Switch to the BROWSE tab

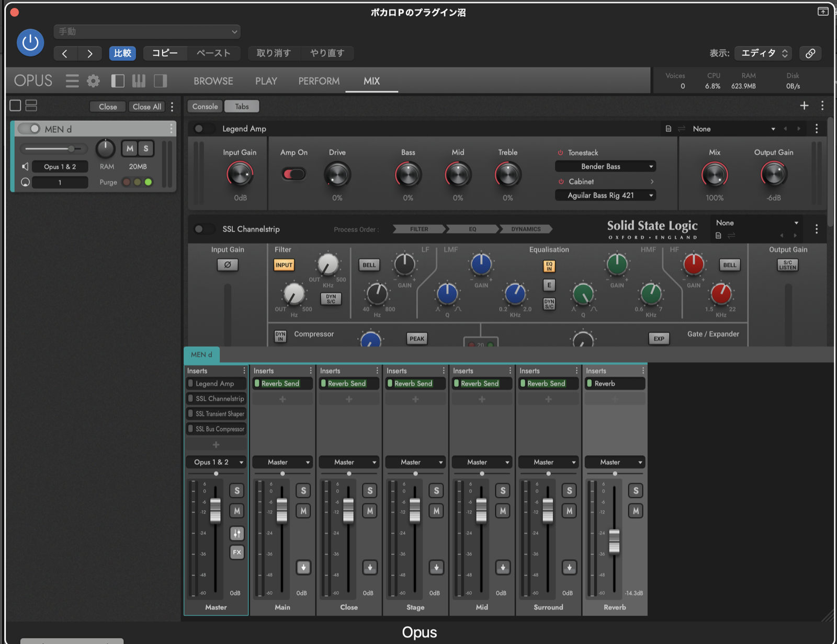point(213,81)
